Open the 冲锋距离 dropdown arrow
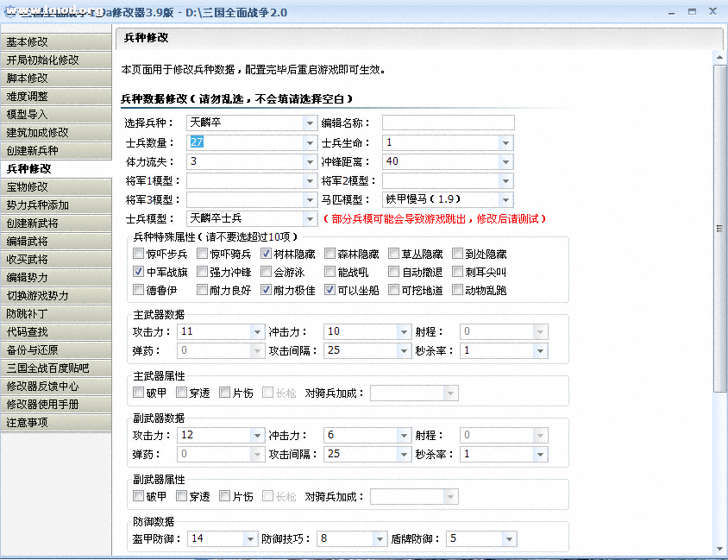728x560 pixels. click(505, 162)
